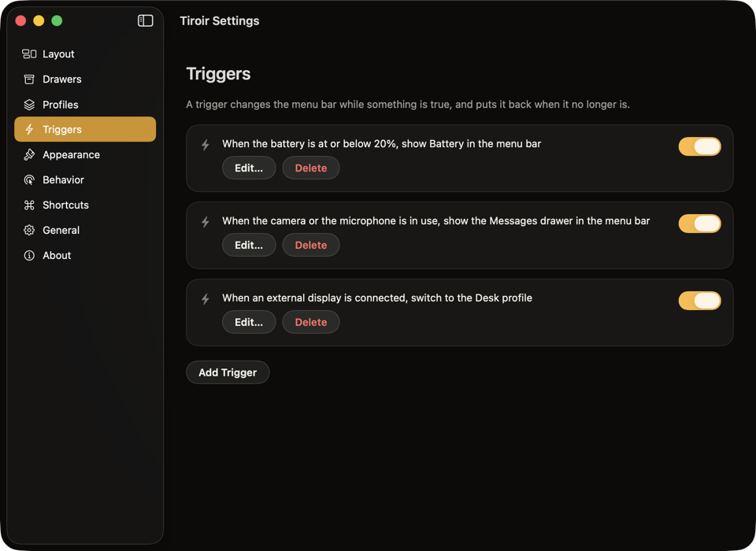Click the Add Trigger button
Viewport: 756px width, 551px height.
pos(228,372)
